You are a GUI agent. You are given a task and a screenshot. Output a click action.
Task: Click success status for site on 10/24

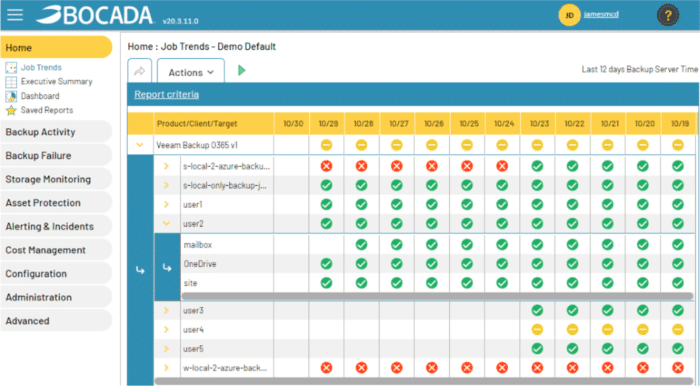click(502, 283)
